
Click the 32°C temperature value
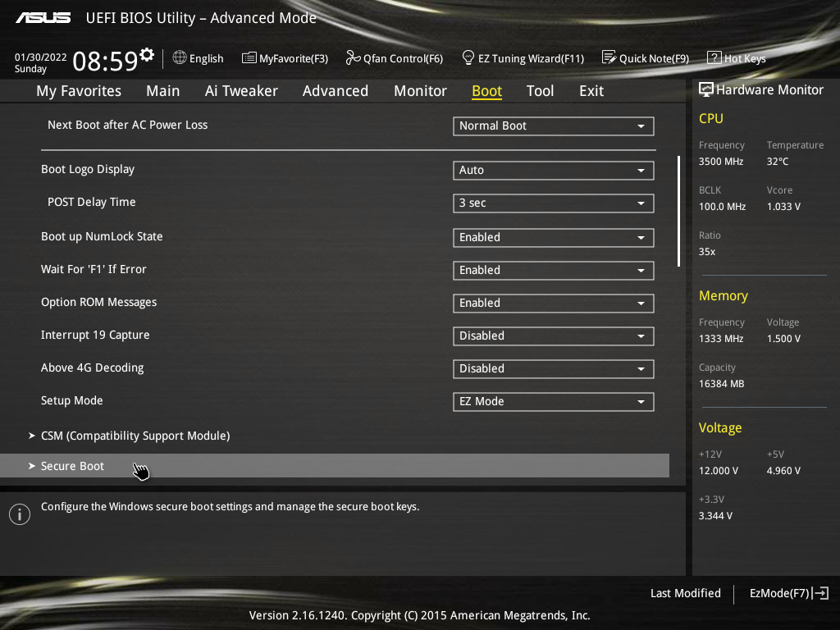(778, 162)
